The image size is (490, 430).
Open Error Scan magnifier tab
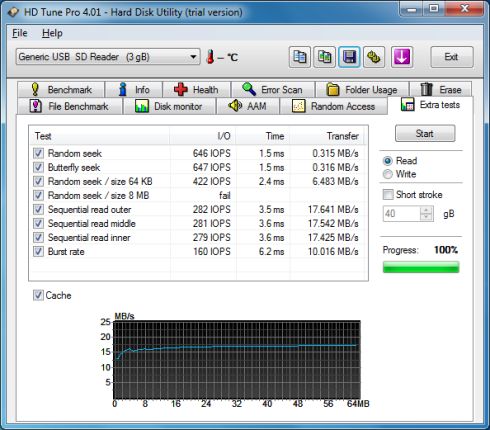coord(273,89)
